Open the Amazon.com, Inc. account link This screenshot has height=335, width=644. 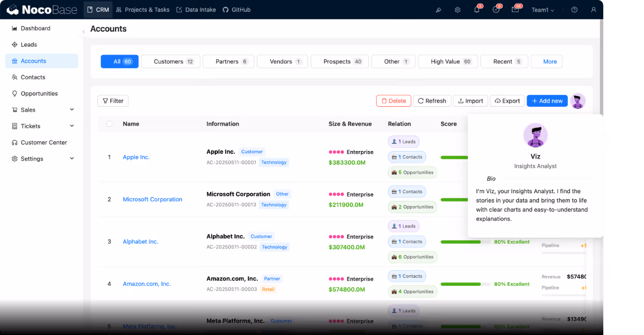pyautogui.click(x=147, y=284)
